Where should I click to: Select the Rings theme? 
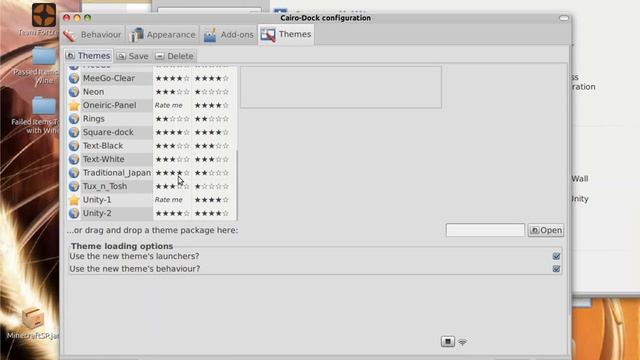pos(94,118)
